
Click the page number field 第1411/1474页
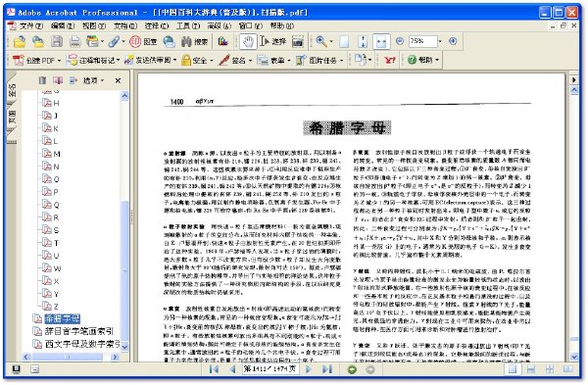(x=270, y=369)
